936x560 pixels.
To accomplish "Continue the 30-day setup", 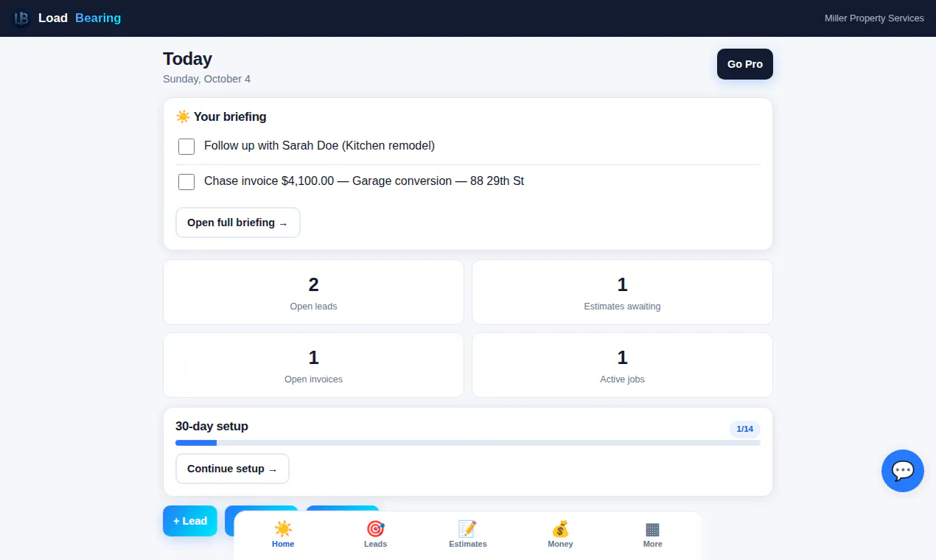I will pos(232,469).
